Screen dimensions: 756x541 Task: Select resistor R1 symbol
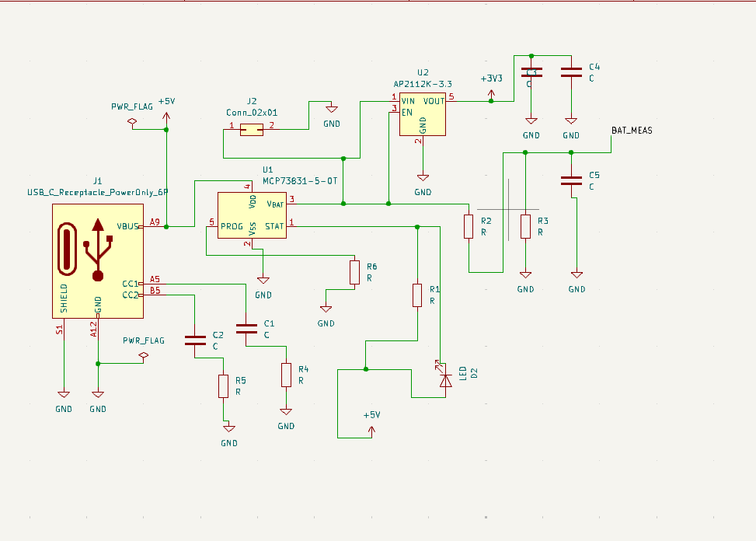pyautogui.click(x=417, y=295)
